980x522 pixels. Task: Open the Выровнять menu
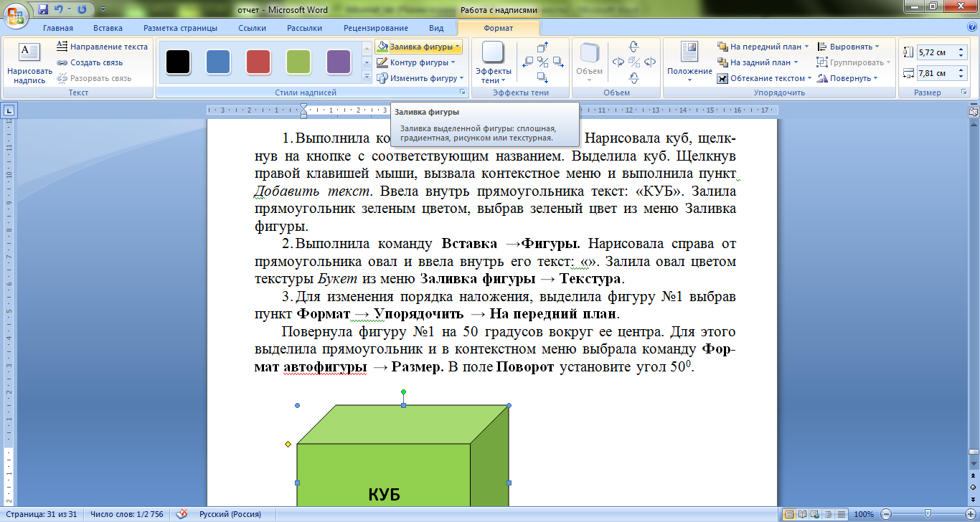(849, 47)
